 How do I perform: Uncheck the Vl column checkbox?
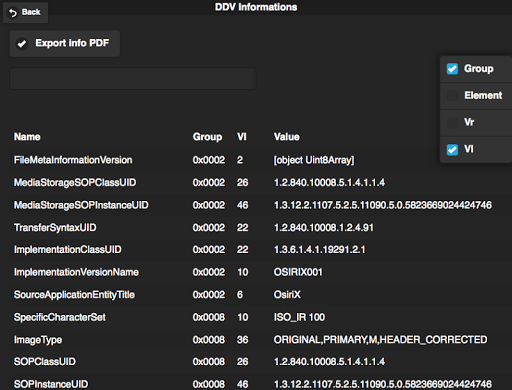(452, 150)
